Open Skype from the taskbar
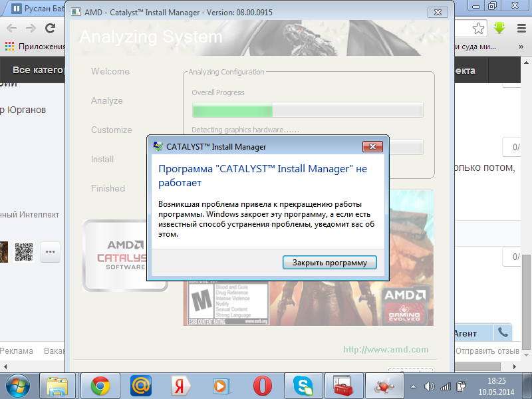 (303, 386)
